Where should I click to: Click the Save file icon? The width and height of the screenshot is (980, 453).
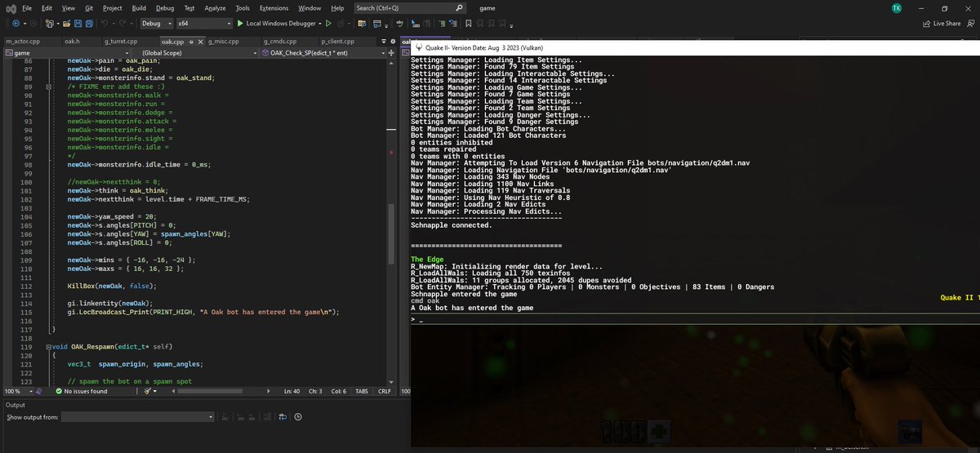pos(78,24)
